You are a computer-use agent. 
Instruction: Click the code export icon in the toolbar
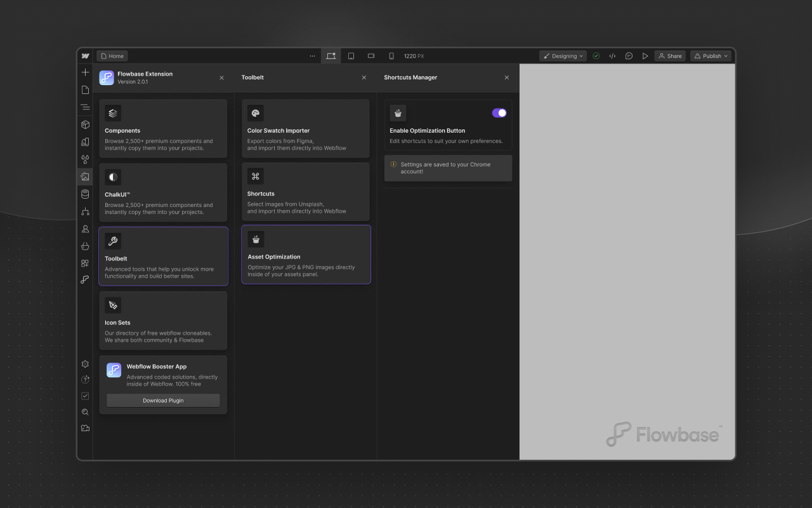pos(612,56)
